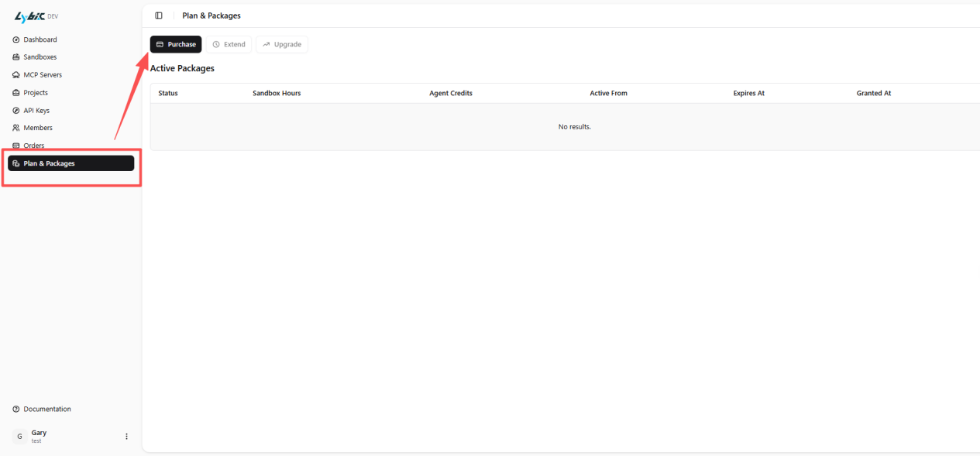Open user menu three-dot icon

pyautogui.click(x=127, y=437)
